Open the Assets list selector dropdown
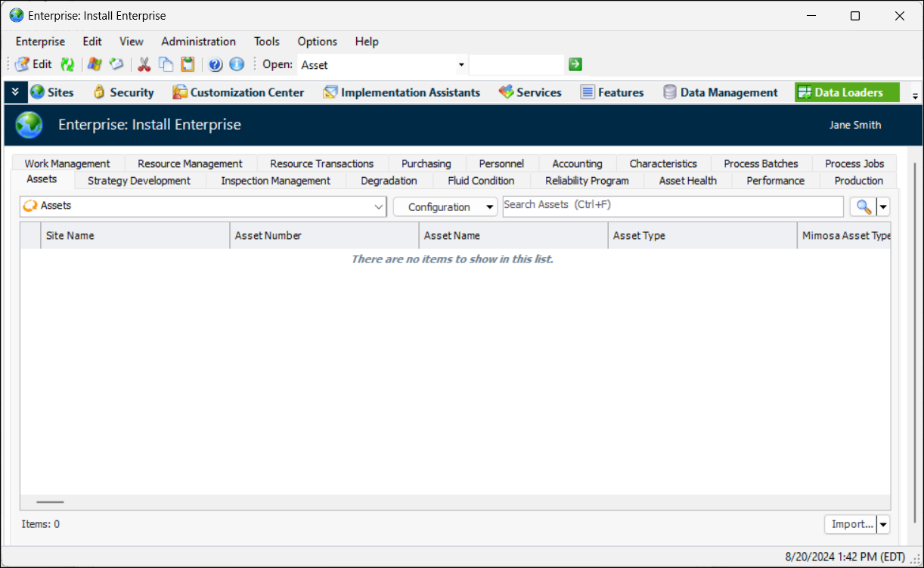Screen dimensions: 924x568 click(x=204, y=206)
